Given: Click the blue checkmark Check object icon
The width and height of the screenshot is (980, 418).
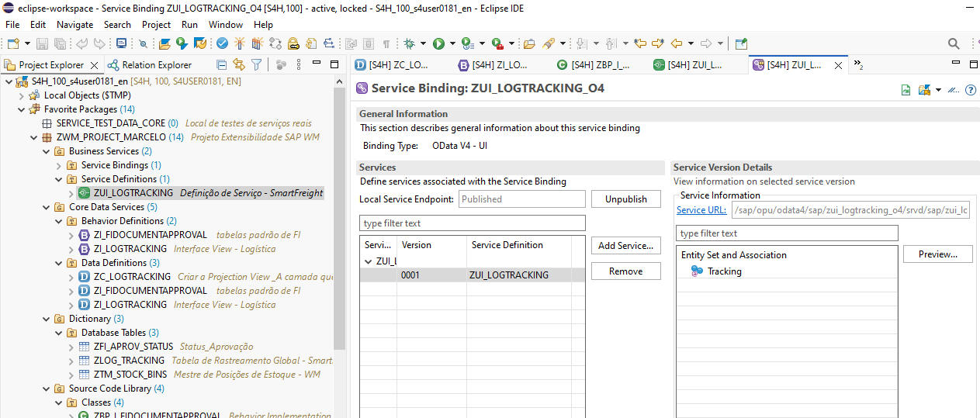Looking at the screenshot, I should click(222, 44).
